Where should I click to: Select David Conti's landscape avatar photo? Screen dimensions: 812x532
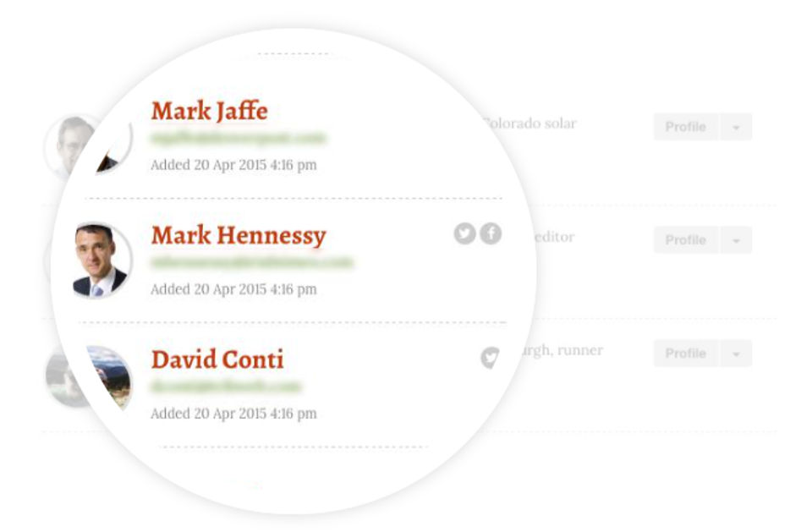point(110,377)
